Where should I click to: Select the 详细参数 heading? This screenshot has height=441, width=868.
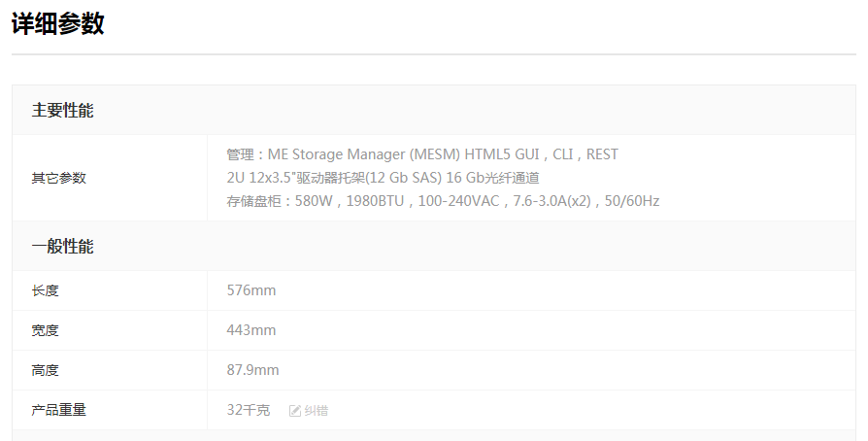tap(58, 24)
